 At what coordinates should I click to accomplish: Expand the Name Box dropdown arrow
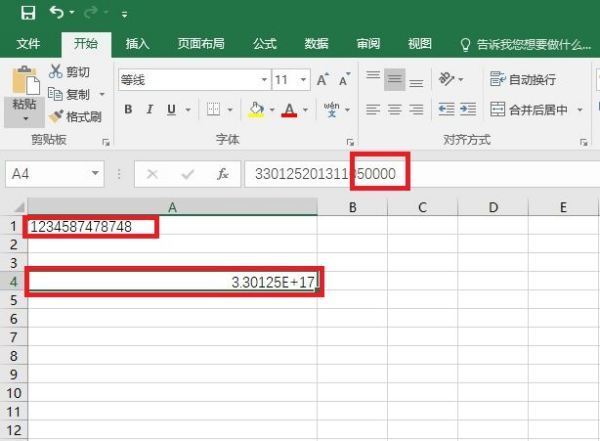click(95, 174)
